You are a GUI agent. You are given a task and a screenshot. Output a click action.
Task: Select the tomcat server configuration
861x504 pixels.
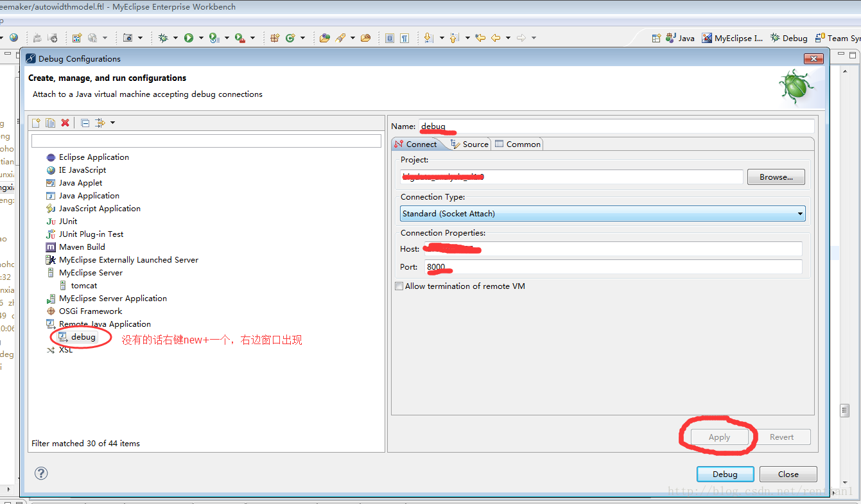[78, 286]
